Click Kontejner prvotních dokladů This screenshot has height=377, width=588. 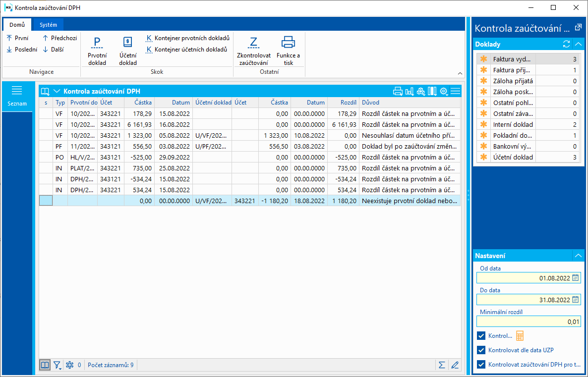click(x=188, y=38)
